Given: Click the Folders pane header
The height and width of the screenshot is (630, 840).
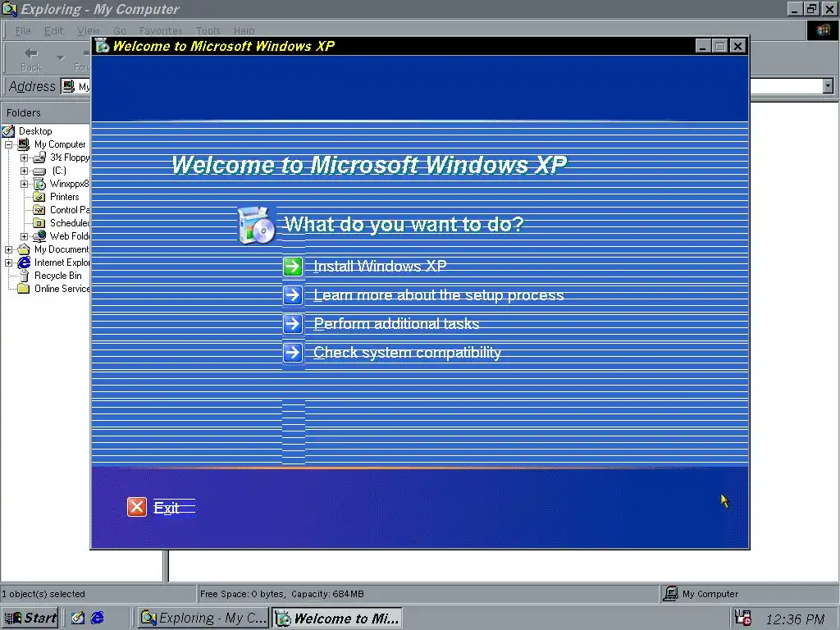Looking at the screenshot, I should [x=45, y=112].
